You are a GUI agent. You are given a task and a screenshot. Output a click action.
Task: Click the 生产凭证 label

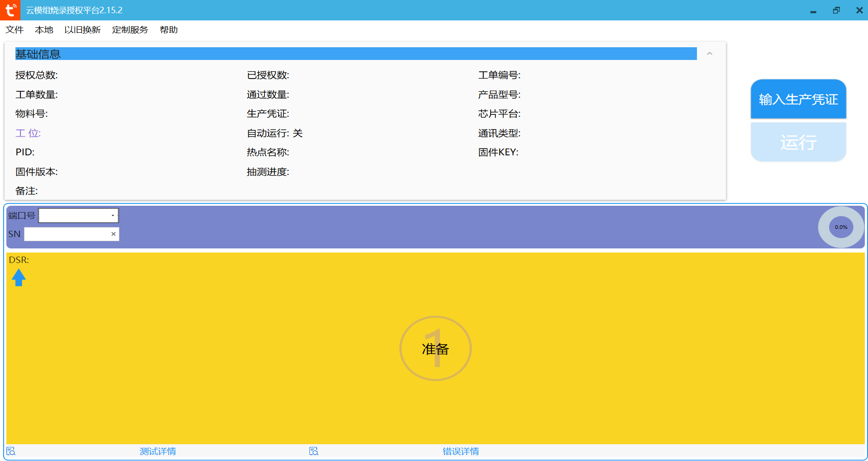pyautogui.click(x=268, y=114)
